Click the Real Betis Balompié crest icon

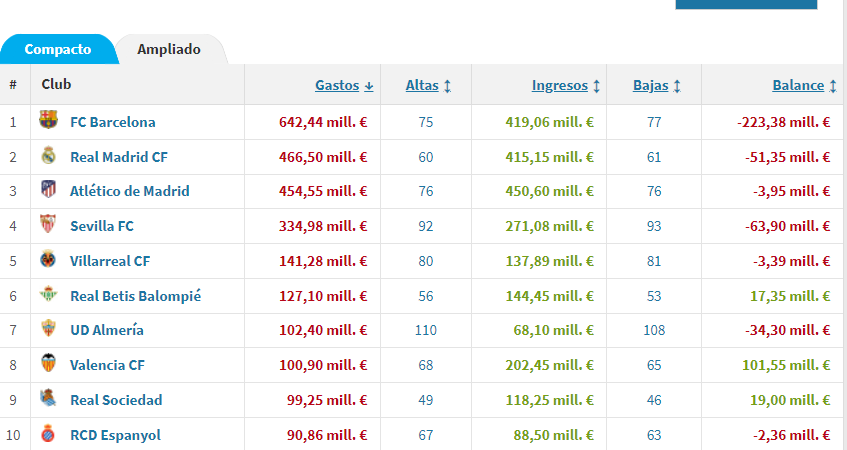[48, 294]
